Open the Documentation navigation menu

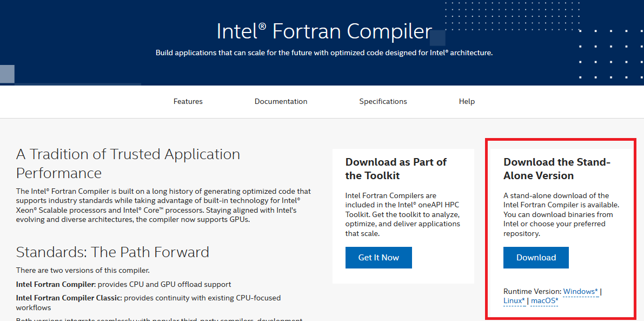point(281,101)
